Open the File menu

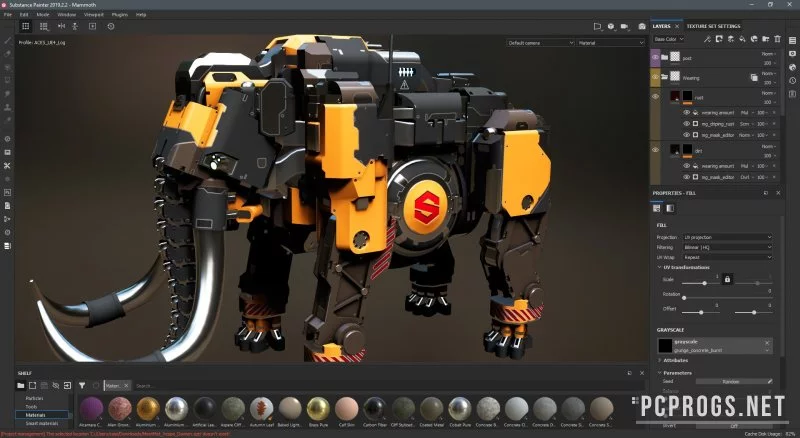coord(8,15)
